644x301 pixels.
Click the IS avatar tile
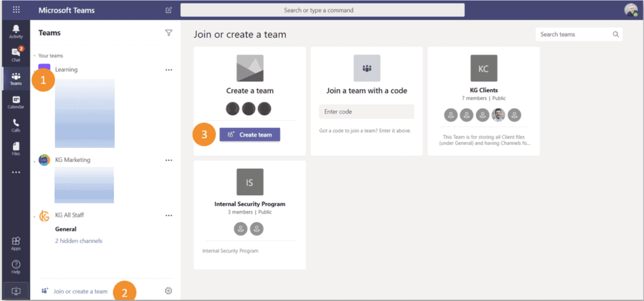tap(250, 182)
